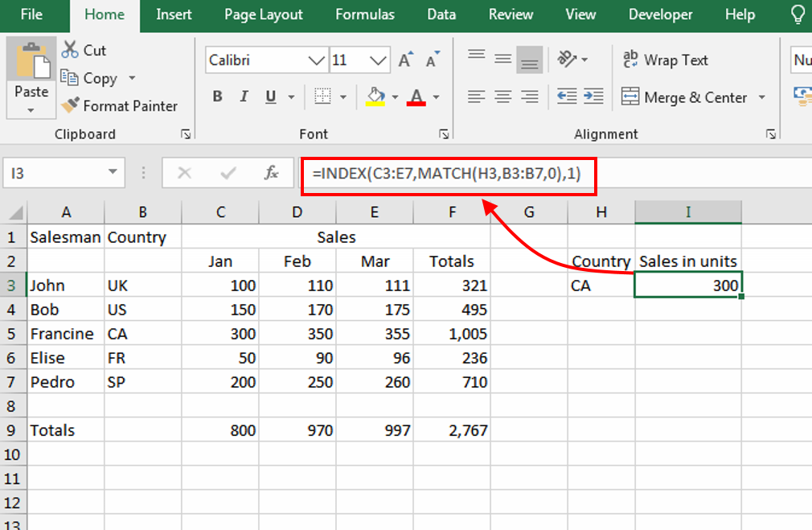Click the Decrease Indent icon
Image resolution: width=812 pixels, height=530 pixels.
coord(567,97)
